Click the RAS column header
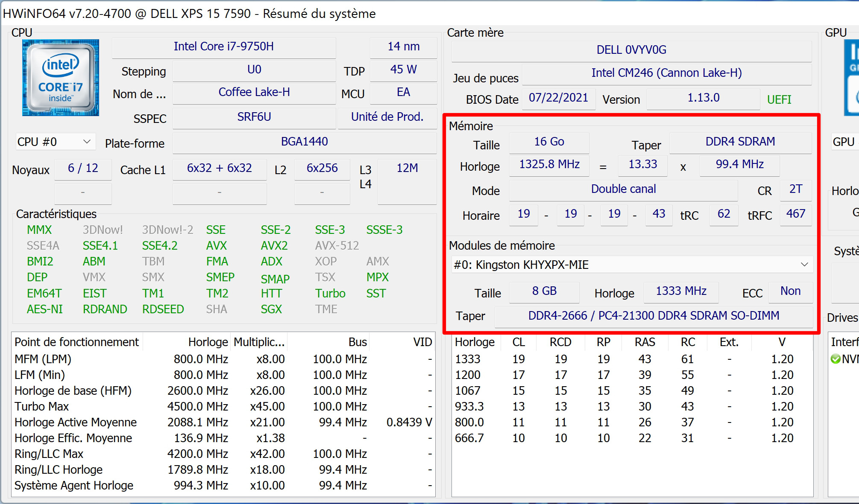Screen dimensions: 859x504 coord(645,342)
